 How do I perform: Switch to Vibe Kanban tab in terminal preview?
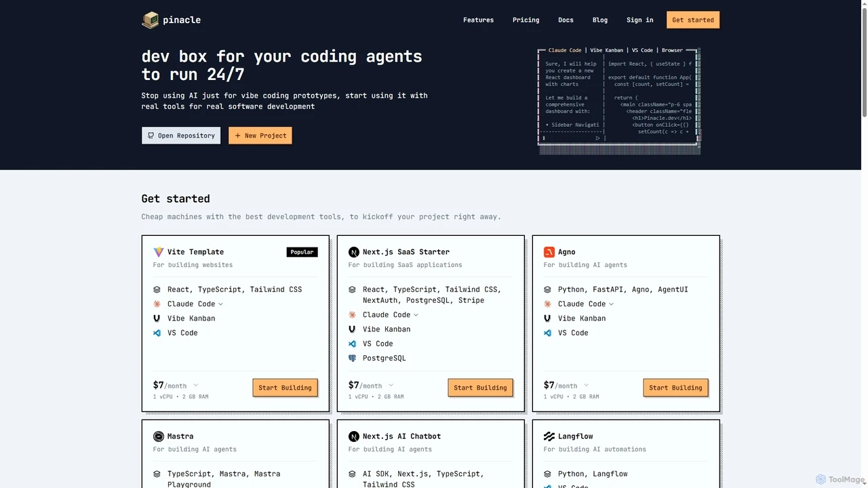606,50
